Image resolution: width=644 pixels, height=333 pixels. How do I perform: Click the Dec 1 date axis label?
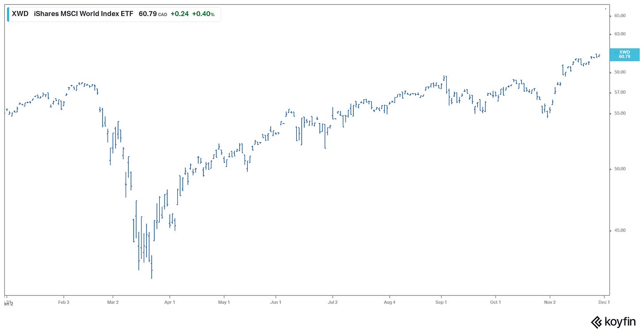click(x=604, y=302)
